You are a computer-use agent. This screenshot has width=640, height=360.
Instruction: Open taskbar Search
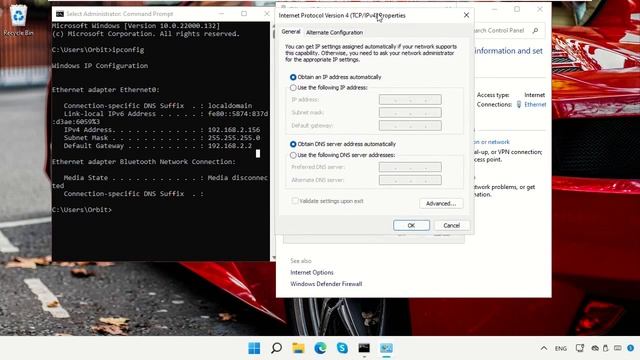pos(276,348)
